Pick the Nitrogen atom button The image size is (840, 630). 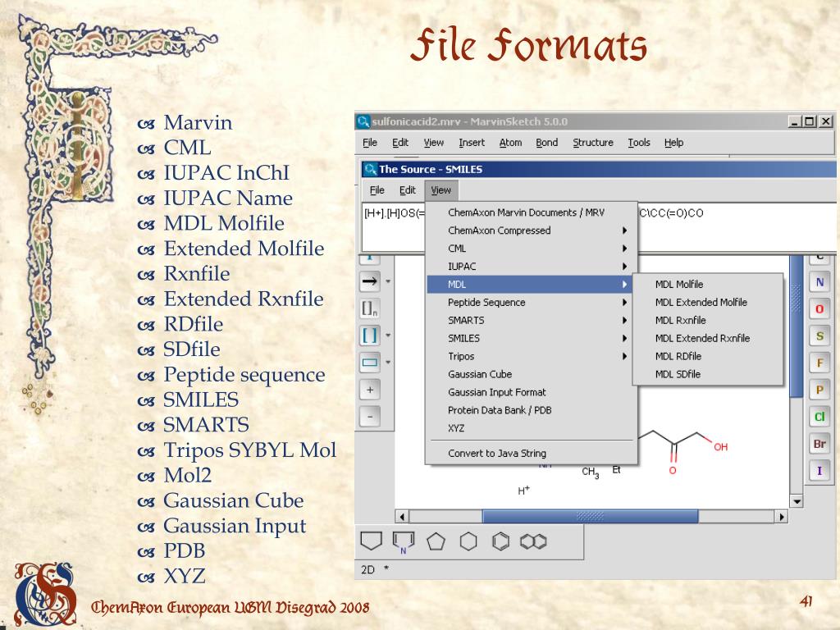tap(819, 282)
